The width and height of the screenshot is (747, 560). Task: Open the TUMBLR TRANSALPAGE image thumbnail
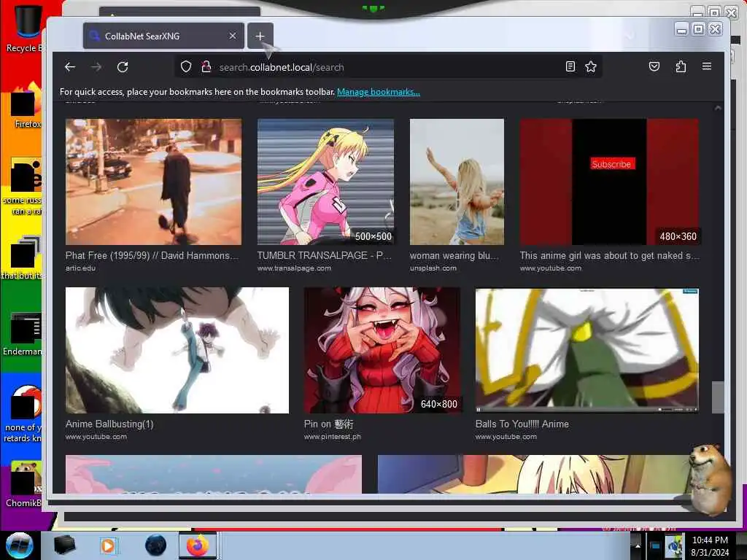tap(325, 182)
